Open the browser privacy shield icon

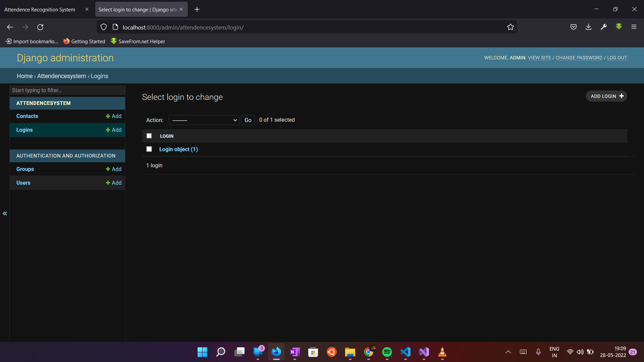(x=103, y=27)
